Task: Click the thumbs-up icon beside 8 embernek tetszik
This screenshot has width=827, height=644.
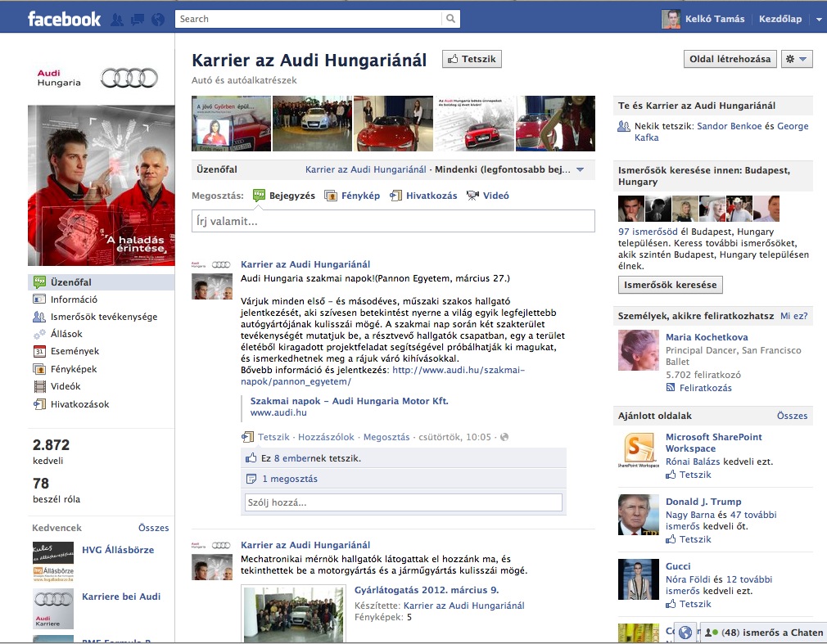Action: click(x=251, y=458)
